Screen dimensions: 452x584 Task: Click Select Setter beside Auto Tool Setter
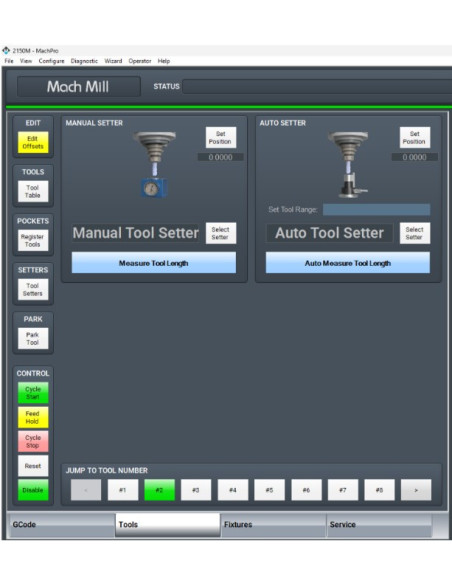pyautogui.click(x=415, y=234)
